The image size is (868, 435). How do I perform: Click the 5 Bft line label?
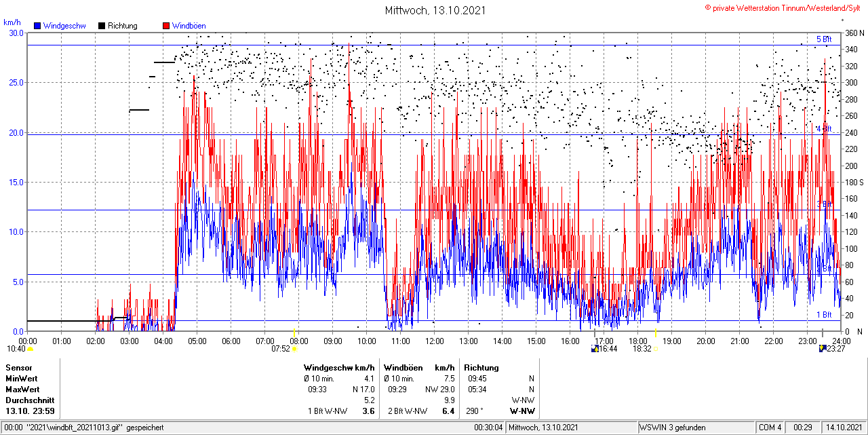point(823,39)
